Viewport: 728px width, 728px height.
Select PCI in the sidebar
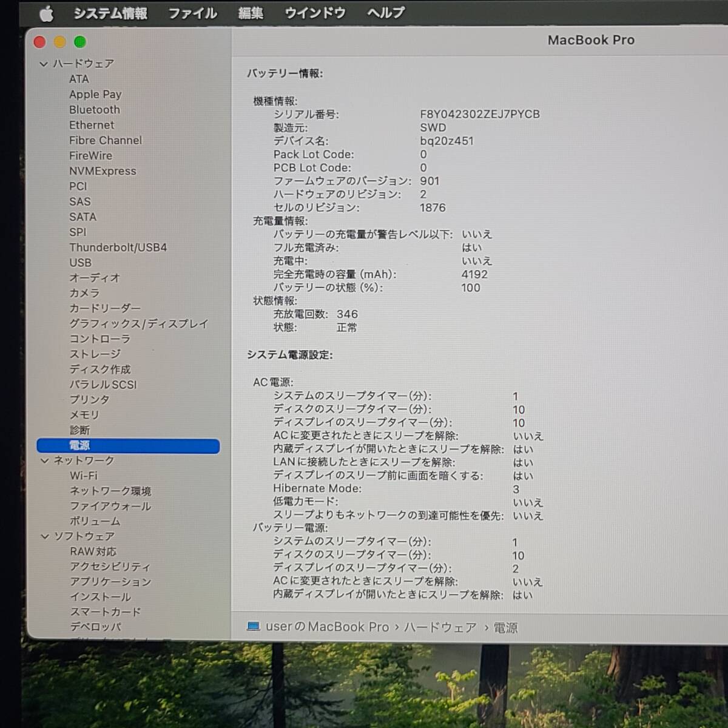pyautogui.click(x=78, y=186)
